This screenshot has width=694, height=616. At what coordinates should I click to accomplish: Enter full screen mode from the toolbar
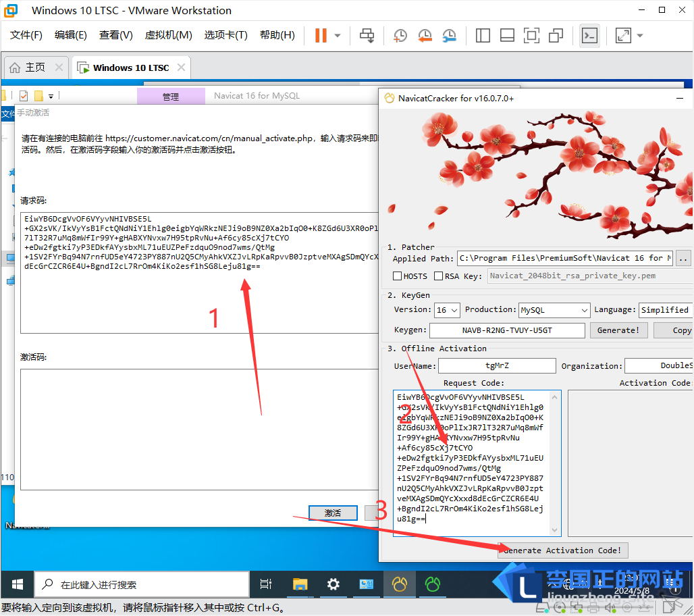point(531,35)
